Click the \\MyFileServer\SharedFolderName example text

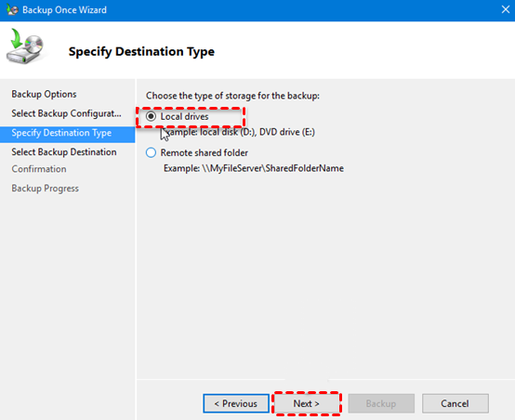click(x=272, y=168)
